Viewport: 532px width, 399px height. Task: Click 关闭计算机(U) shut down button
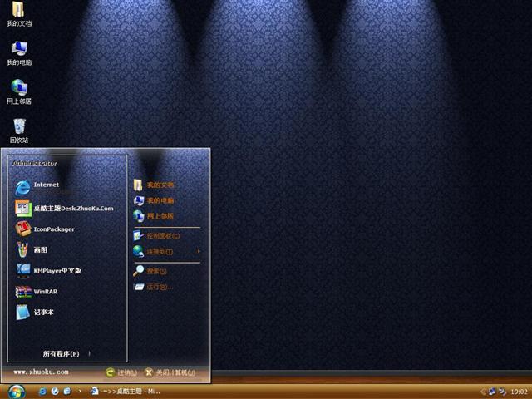tap(170, 372)
